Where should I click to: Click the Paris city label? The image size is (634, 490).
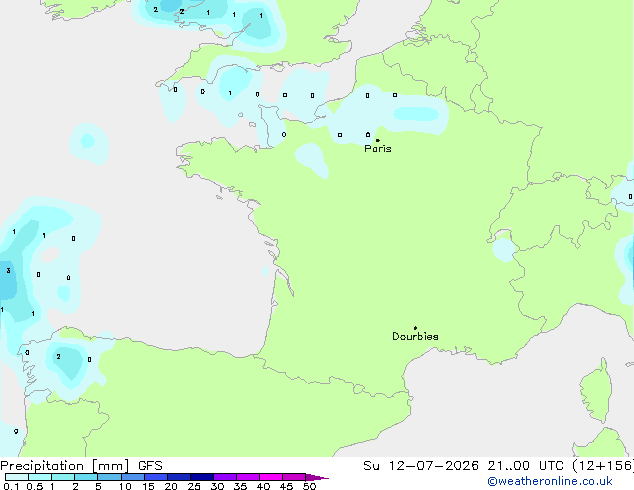tap(378, 149)
